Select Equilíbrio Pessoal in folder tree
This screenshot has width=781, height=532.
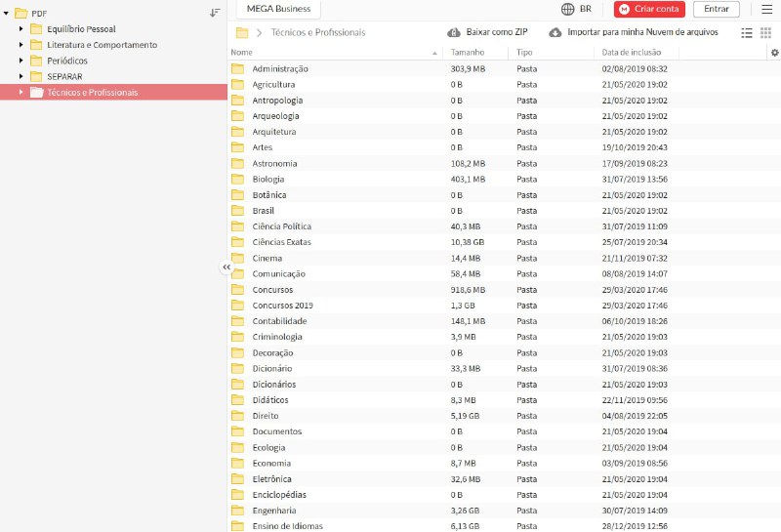(x=81, y=29)
